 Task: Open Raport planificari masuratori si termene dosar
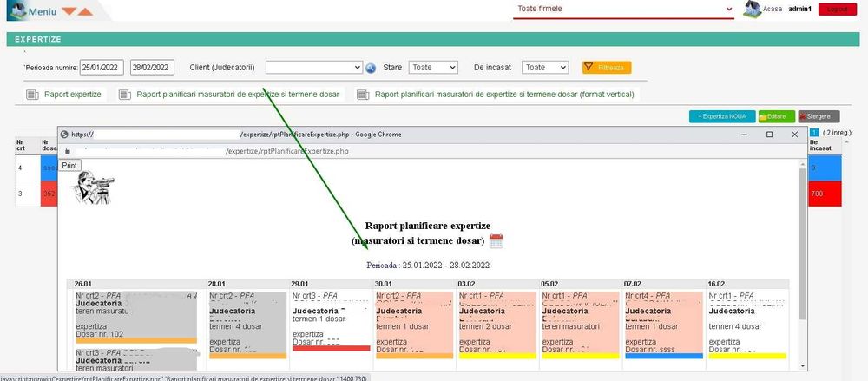pos(238,95)
